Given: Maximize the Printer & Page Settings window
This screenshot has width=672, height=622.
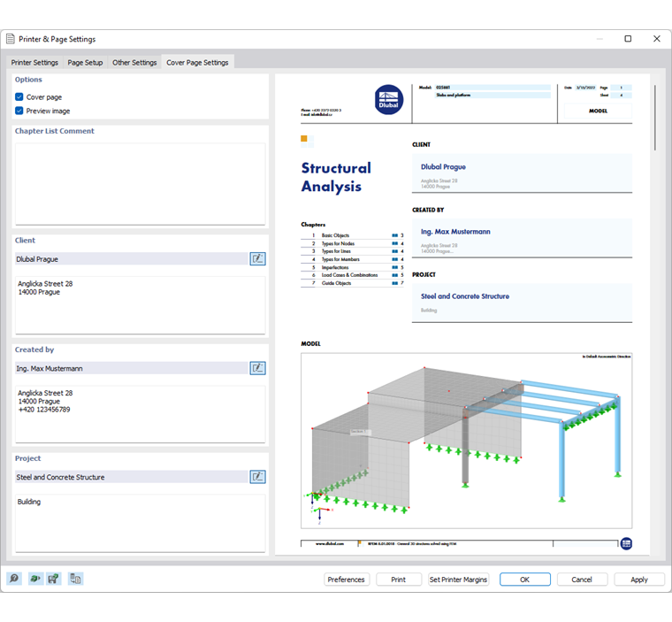Looking at the screenshot, I should pyautogui.click(x=628, y=39).
